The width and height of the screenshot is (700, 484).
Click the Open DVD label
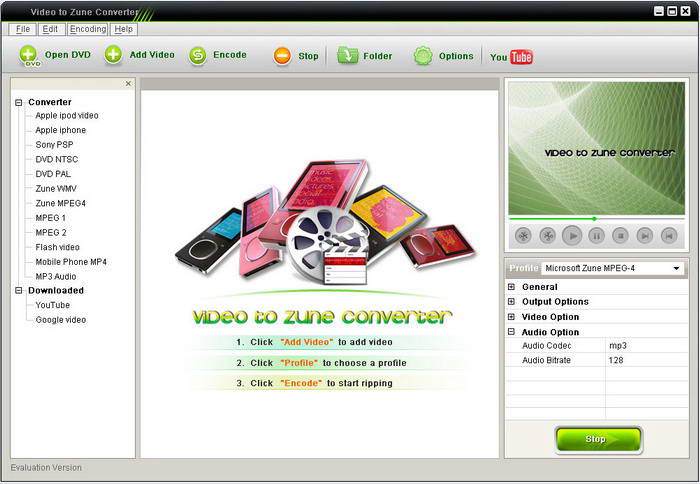[68, 55]
